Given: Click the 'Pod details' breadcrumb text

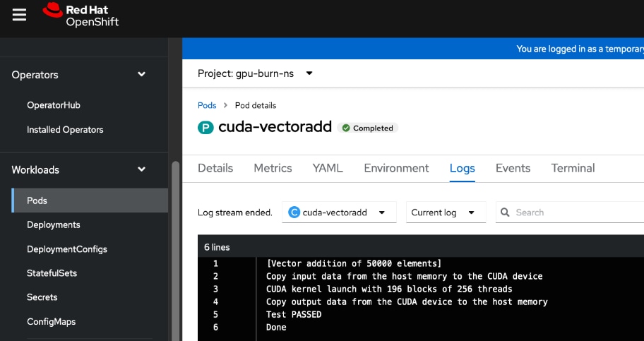Looking at the screenshot, I should click(x=256, y=105).
